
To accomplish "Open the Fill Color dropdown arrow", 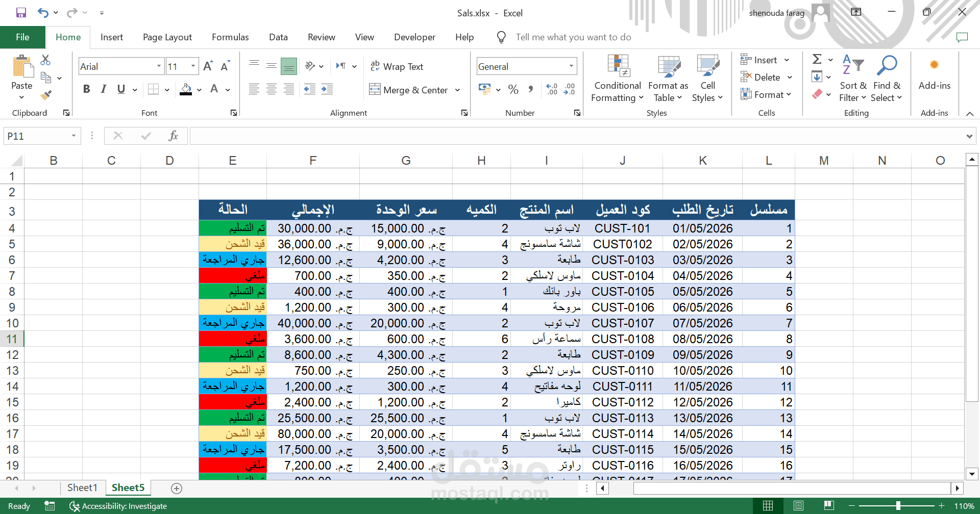I will [199, 90].
